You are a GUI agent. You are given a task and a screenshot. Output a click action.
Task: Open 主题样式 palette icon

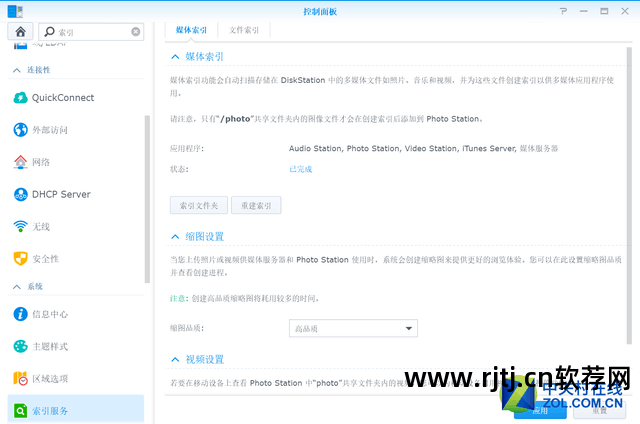coord(20,346)
